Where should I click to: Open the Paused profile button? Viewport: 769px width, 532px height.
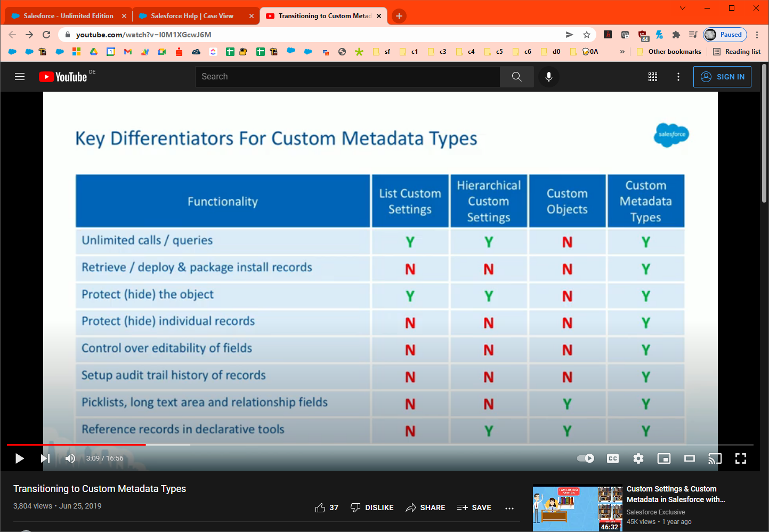(725, 35)
